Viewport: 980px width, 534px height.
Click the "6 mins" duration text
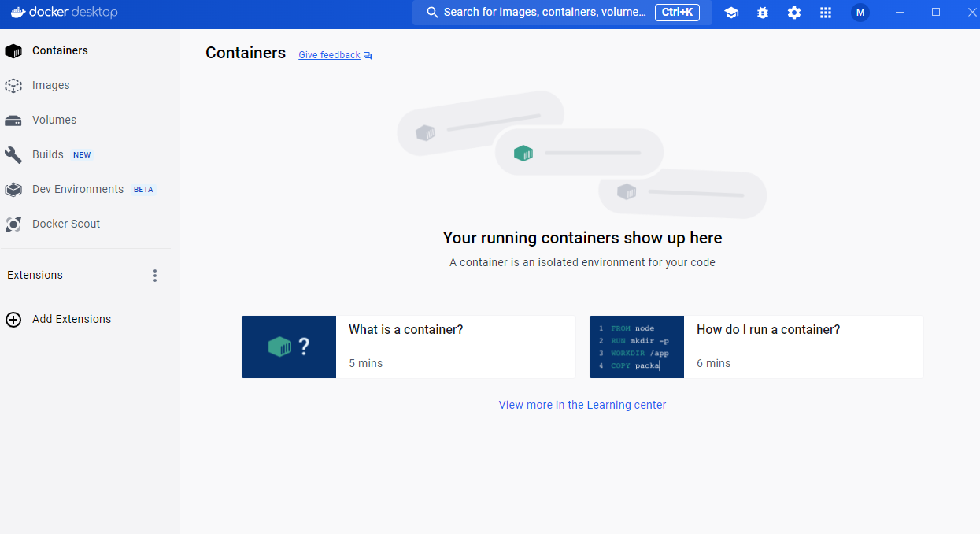pos(714,363)
